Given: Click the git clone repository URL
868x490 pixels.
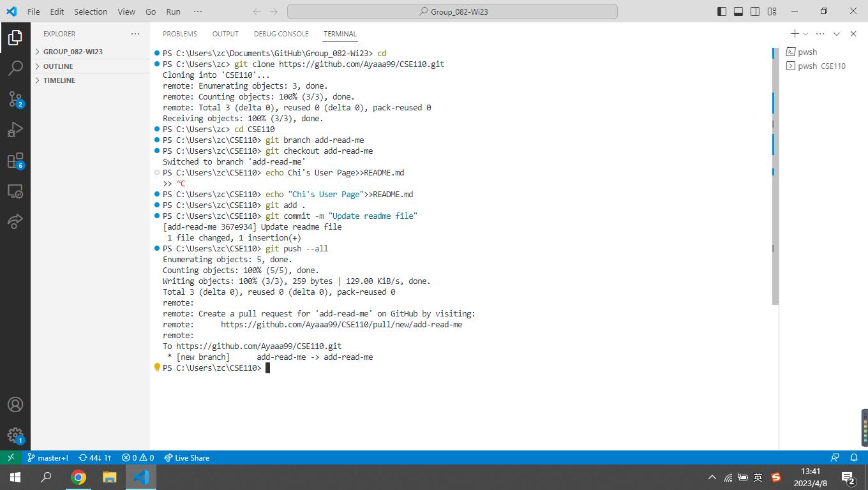Looking at the screenshot, I should 361,64.
